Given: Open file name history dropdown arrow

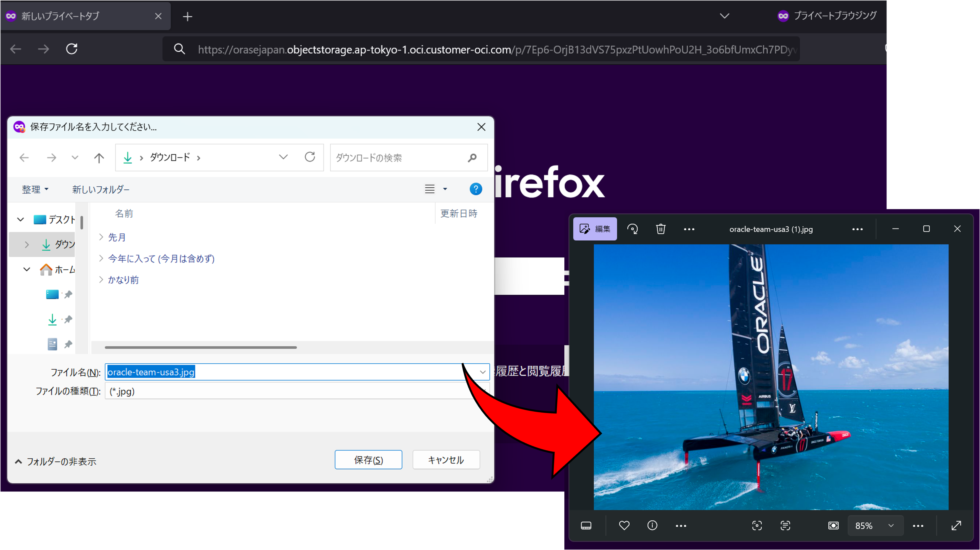Looking at the screenshot, I should 482,372.
